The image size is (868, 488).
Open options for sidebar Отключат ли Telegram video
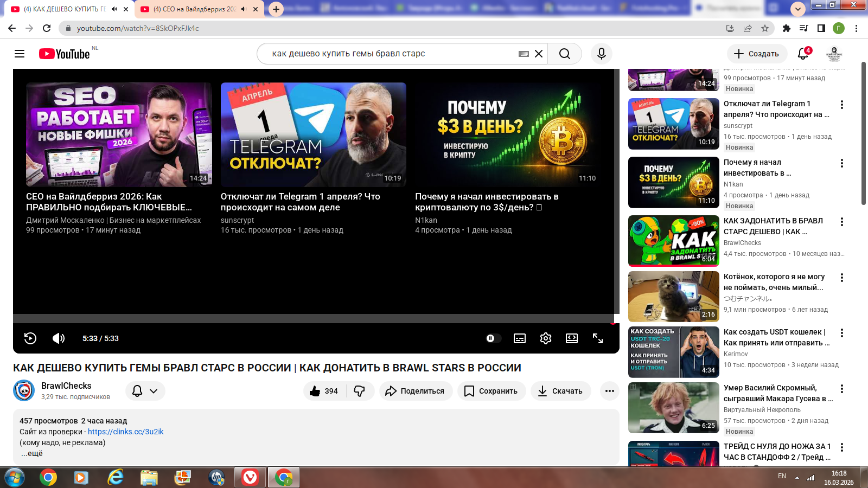(x=842, y=105)
